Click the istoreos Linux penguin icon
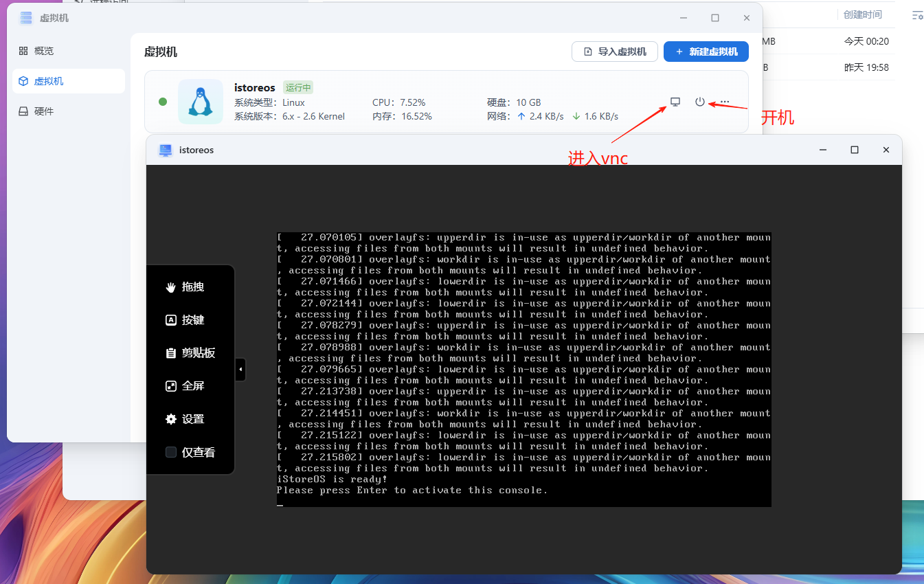 tap(200, 102)
